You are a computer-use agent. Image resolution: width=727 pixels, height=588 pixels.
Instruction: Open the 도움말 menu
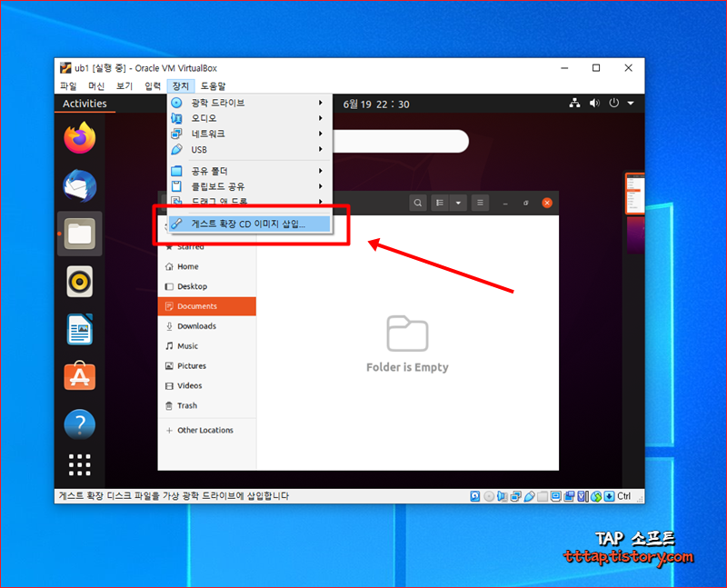(213, 85)
